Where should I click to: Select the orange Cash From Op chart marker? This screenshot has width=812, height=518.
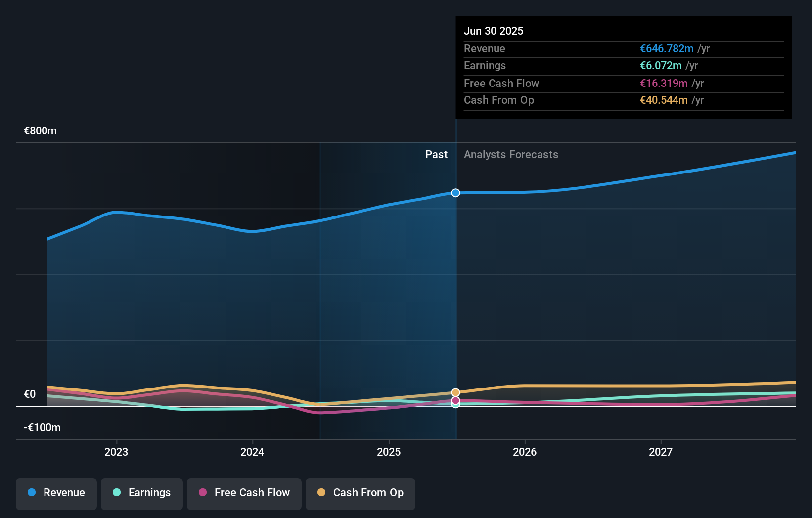tap(455, 392)
